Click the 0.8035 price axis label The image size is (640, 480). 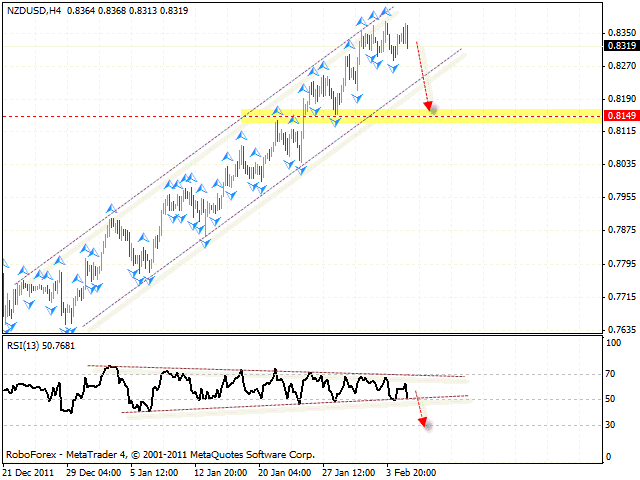click(x=620, y=164)
